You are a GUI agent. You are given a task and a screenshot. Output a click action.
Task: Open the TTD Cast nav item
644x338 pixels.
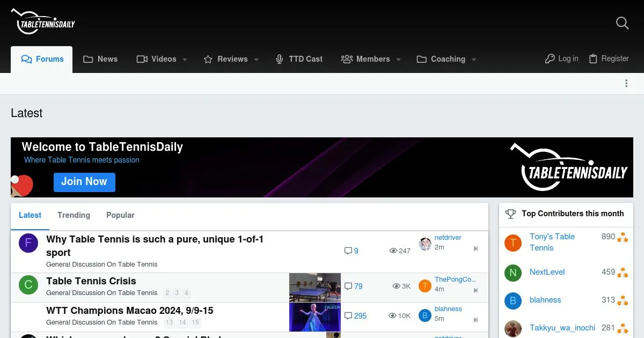(x=299, y=59)
